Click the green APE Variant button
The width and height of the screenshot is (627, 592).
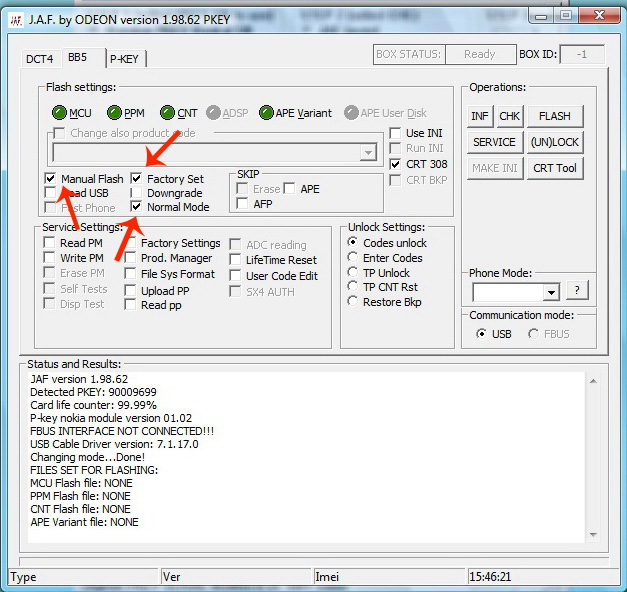click(266, 113)
